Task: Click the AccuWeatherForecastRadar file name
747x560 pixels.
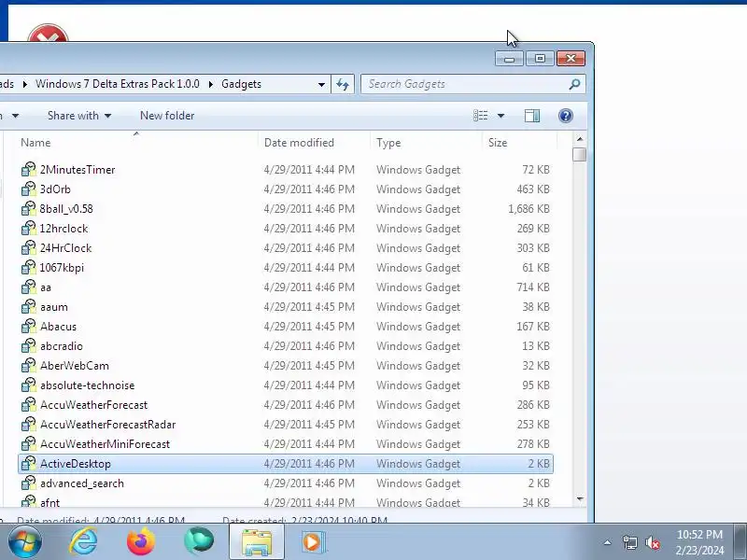Action: coord(107,425)
